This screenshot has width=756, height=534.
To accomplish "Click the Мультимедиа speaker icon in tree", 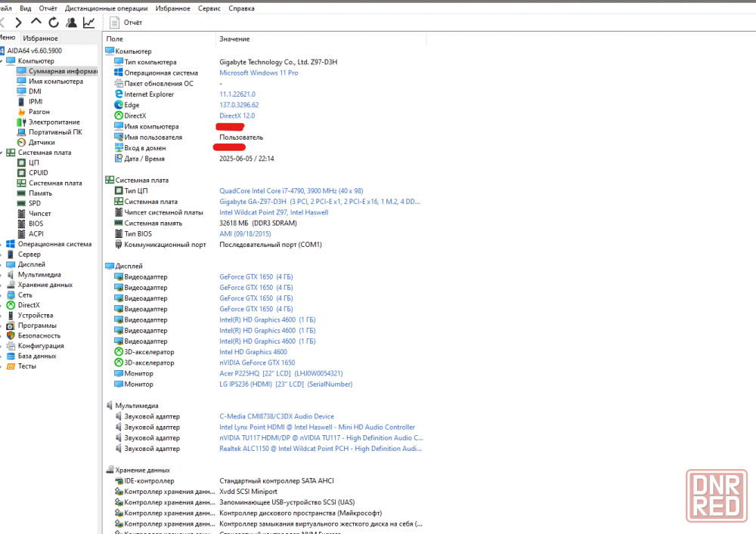I will (x=11, y=274).
